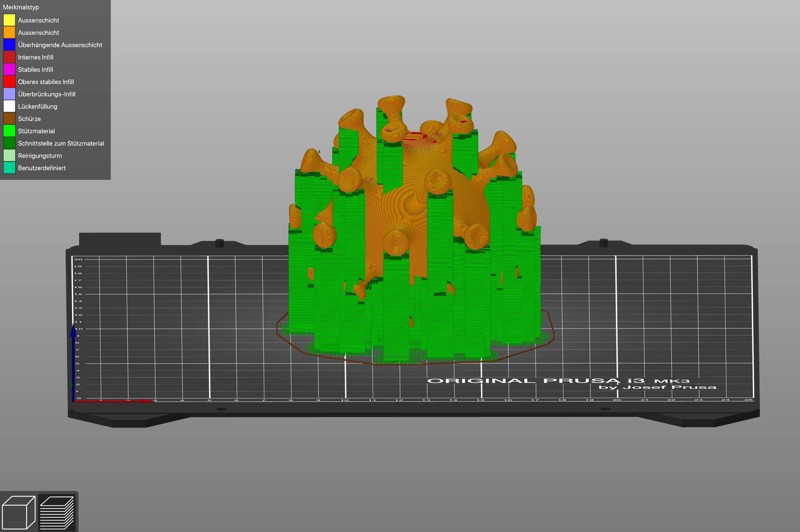Click the lavender Überbrückungs-Infill swatch

point(9,94)
